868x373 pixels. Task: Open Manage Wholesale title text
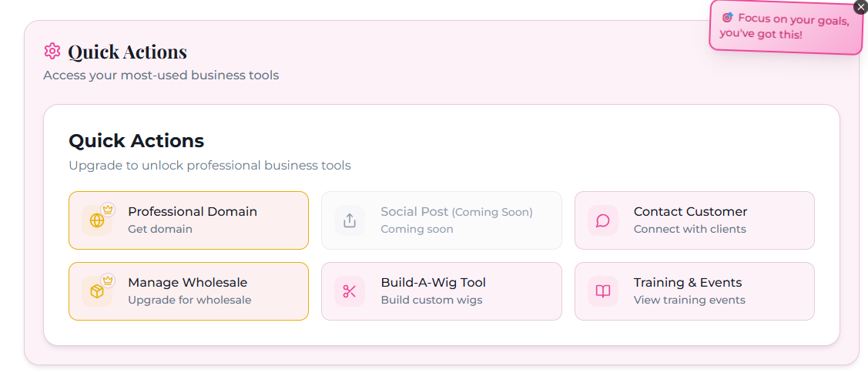tap(187, 282)
